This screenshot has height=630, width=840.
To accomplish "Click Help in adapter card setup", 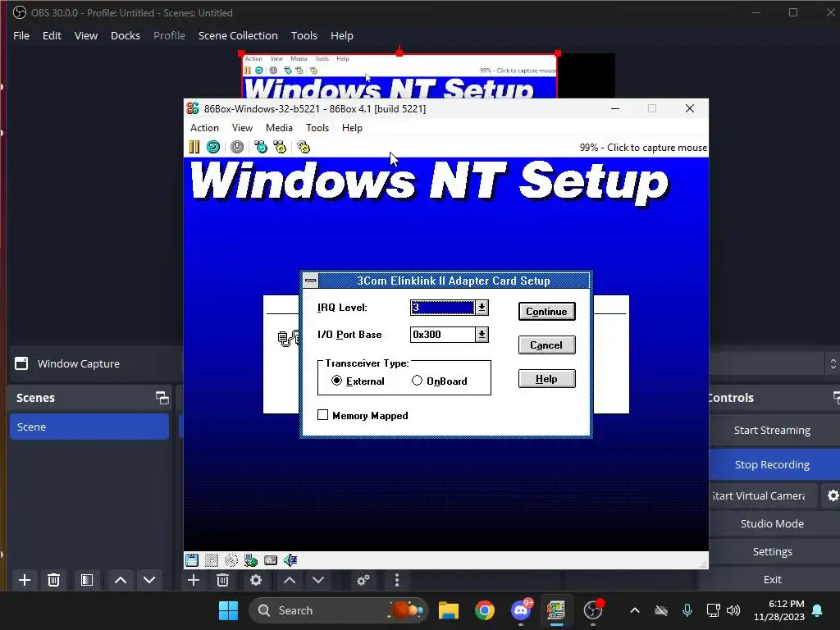I will pyautogui.click(x=546, y=379).
